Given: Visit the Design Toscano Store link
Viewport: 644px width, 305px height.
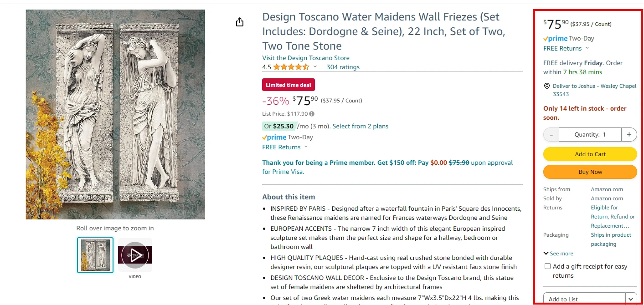Looking at the screenshot, I should [x=306, y=58].
